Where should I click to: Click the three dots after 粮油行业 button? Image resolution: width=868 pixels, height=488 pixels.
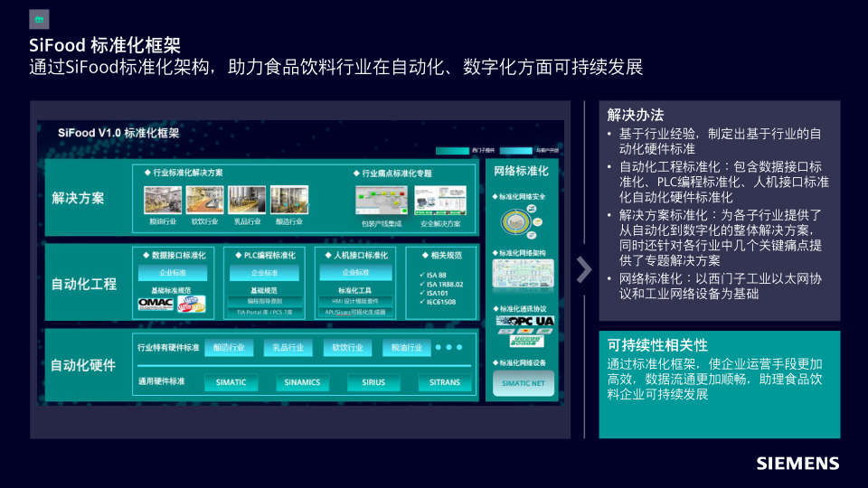click(x=449, y=347)
